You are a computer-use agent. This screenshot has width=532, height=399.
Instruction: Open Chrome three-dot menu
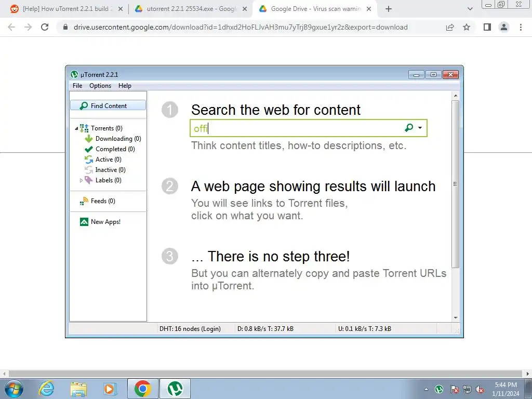[521, 27]
